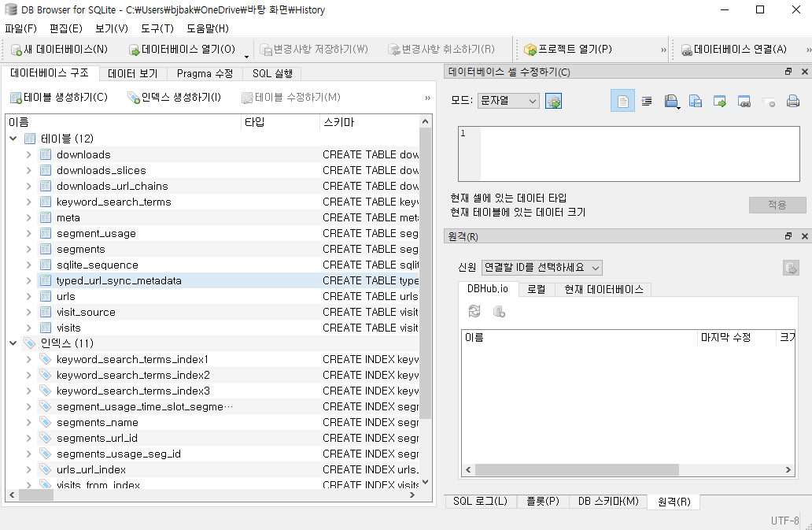Collapse the 테이블 (12) tree node

[13, 139]
